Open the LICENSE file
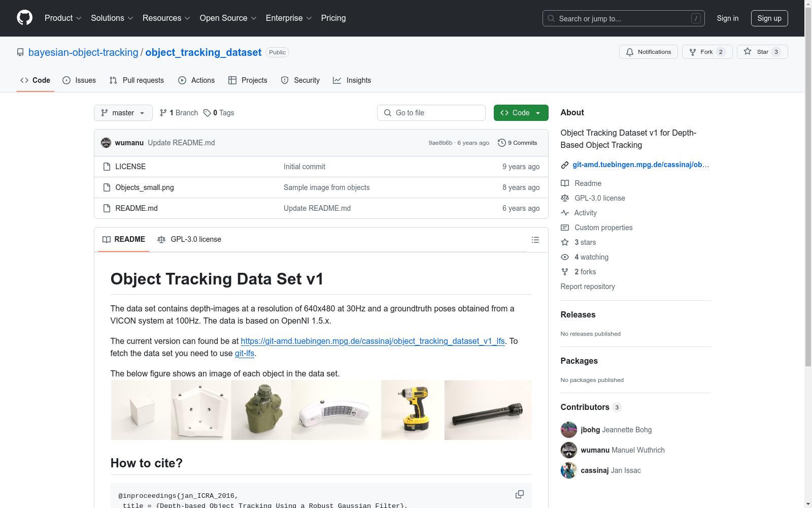This screenshot has height=508, width=812. point(130,167)
